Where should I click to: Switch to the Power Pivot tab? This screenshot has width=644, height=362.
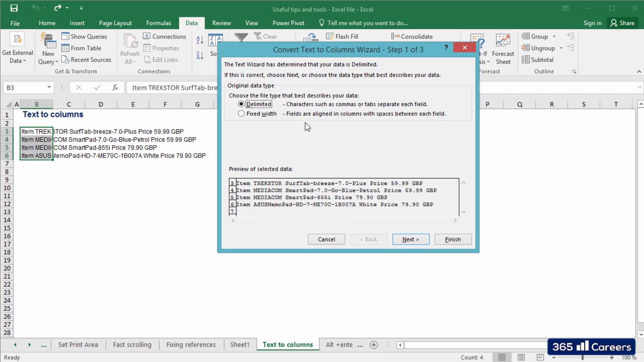(288, 23)
